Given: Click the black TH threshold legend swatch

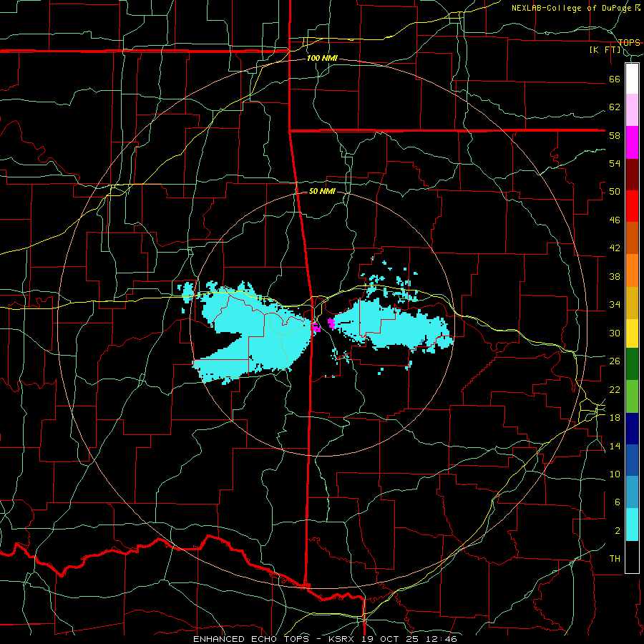Looking at the screenshot, I should (632, 557).
